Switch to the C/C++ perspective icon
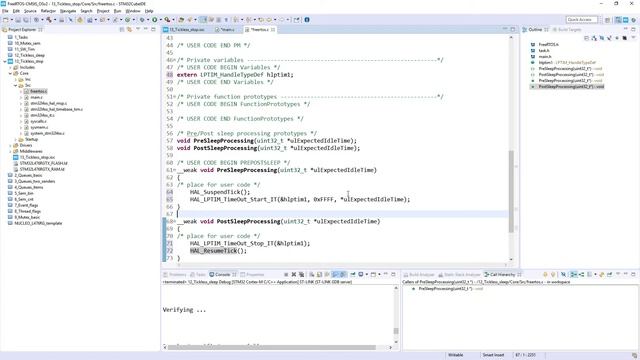The image size is (640, 360). [618, 20]
